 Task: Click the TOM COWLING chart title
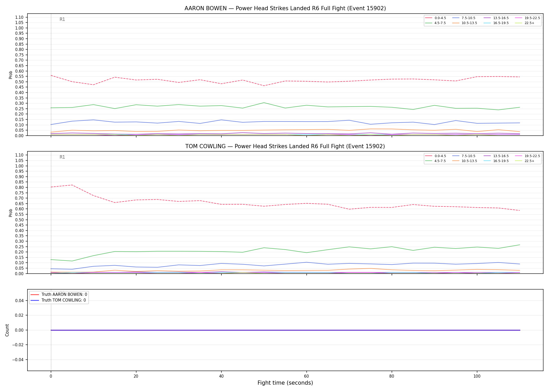coord(285,146)
